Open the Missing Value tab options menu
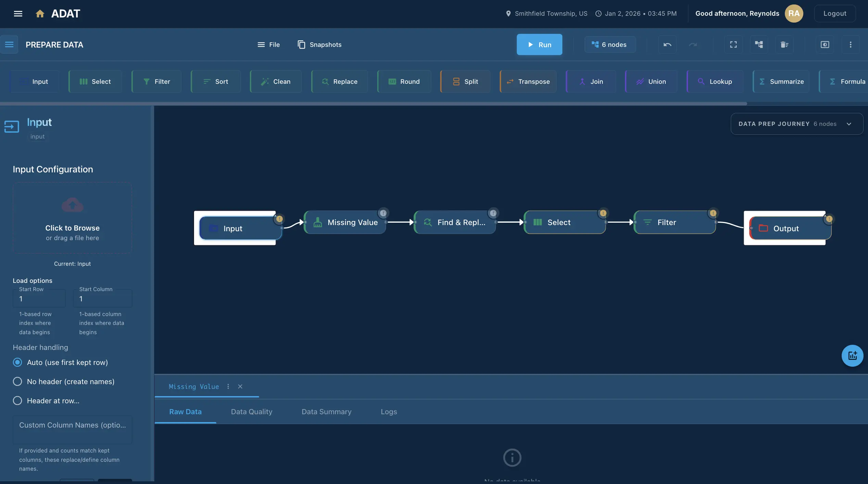 pyautogui.click(x=228, y=387)
